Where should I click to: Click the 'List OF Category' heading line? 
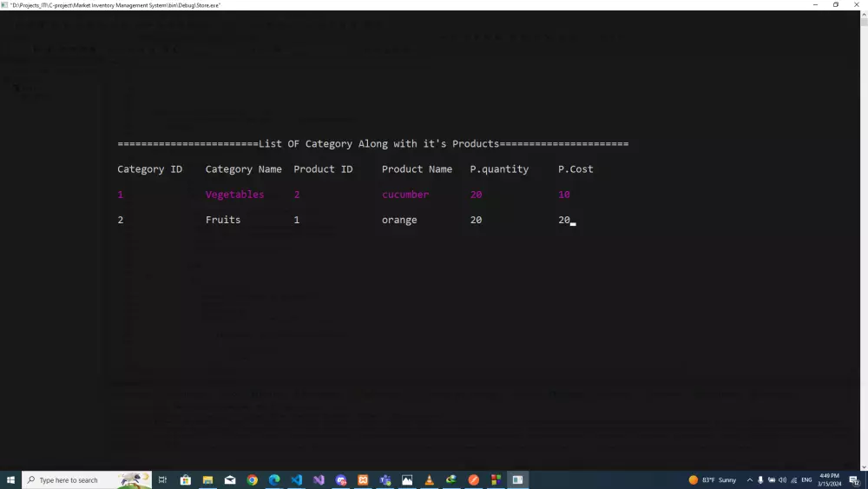click(x=372, y=143)
